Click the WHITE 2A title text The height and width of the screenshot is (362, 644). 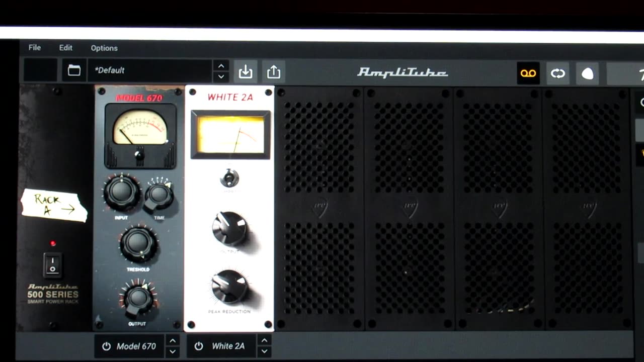tap(230, 97)
